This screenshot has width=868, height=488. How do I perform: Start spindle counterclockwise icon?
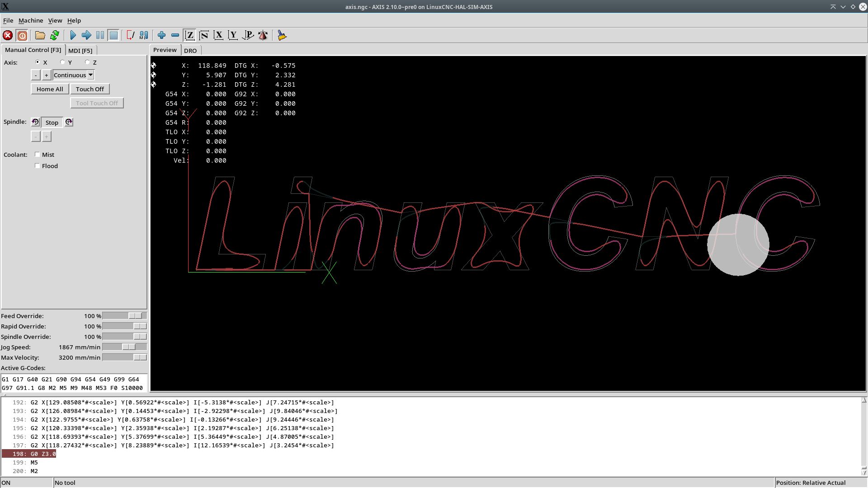click(x=35, y=122)
